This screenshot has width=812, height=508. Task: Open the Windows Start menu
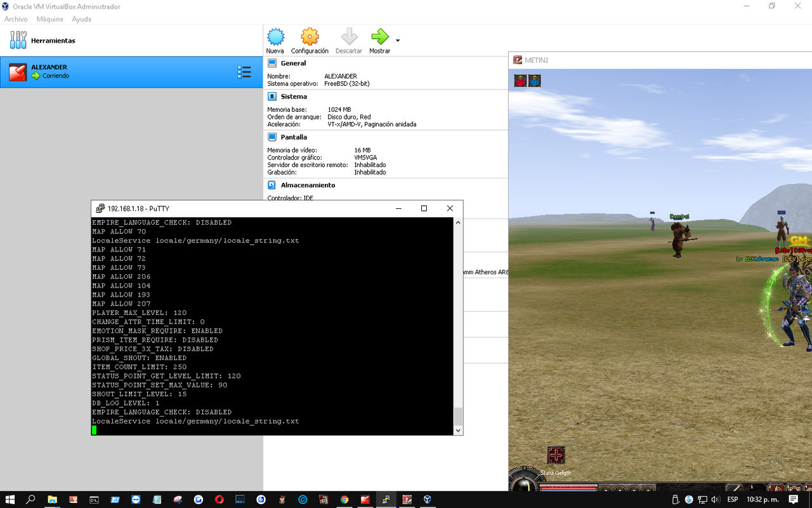[x=10, y=500]
